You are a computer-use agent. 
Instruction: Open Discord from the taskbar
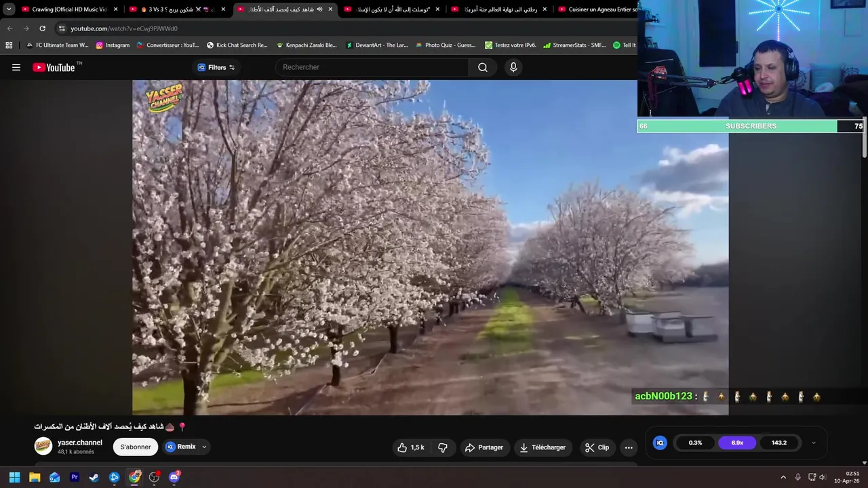(174, 477)
